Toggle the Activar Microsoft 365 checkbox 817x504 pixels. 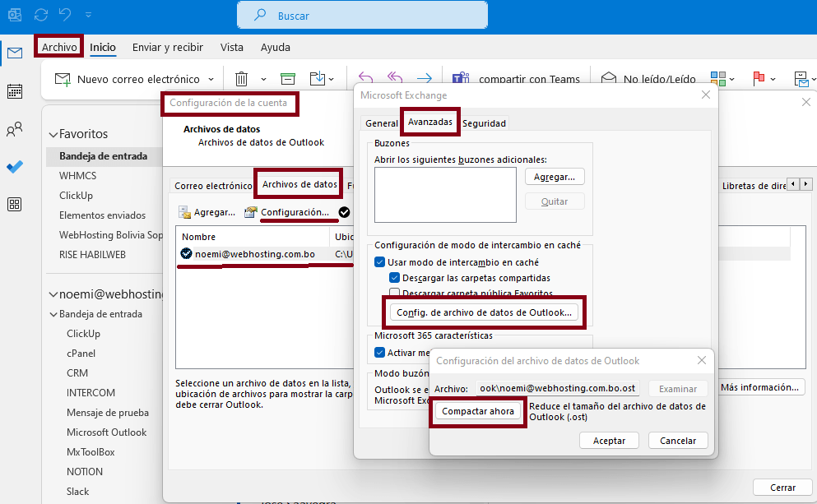coord(380,353)
